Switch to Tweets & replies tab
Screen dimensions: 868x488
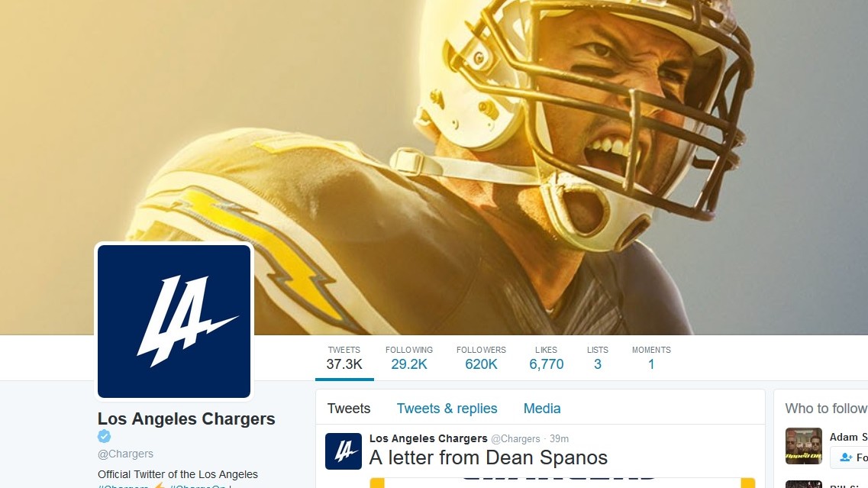point(447,409)
